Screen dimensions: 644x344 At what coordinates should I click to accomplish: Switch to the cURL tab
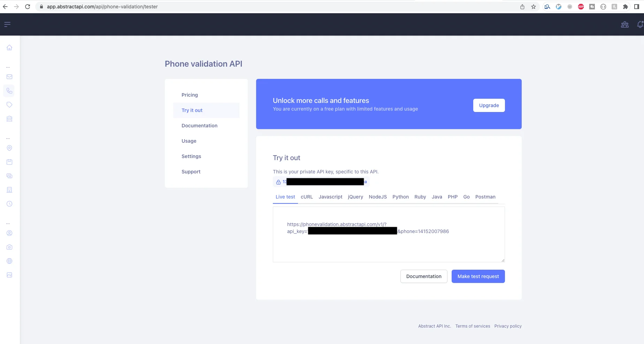click(x=306, y=197)
